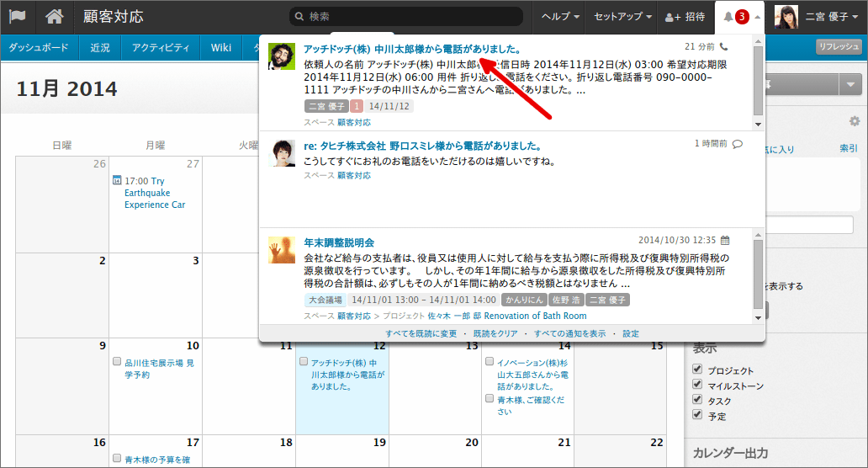The image size is (868, 468).
Task: Check 青木様の予算を確 task checkbox
Action: [x=117, y=458]
